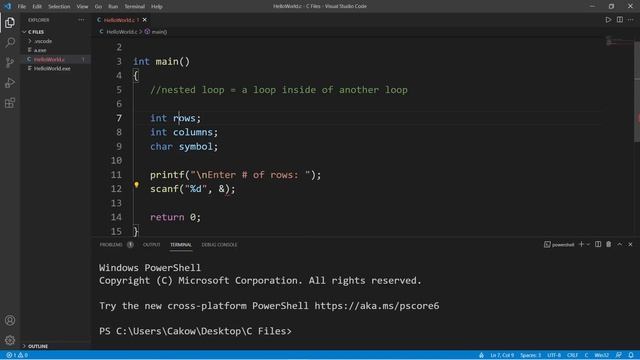The width and height of the screenshot is (640, 360).
Task: Click the feedback icon in status bar
Action: point(619,355)
